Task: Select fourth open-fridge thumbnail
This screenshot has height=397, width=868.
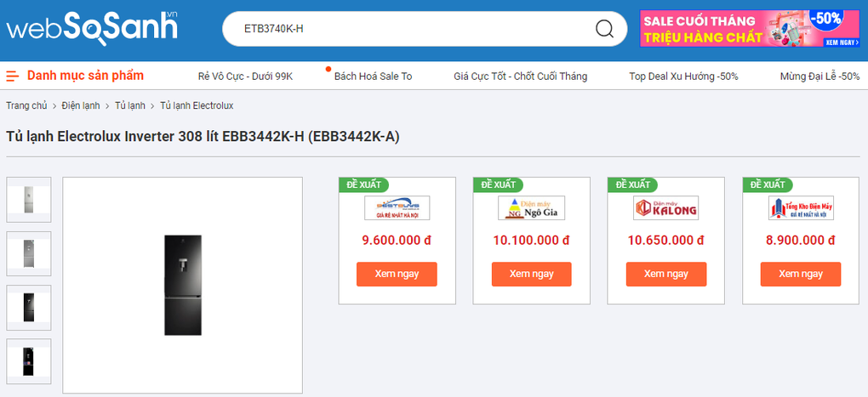Action: coord(29,361)
